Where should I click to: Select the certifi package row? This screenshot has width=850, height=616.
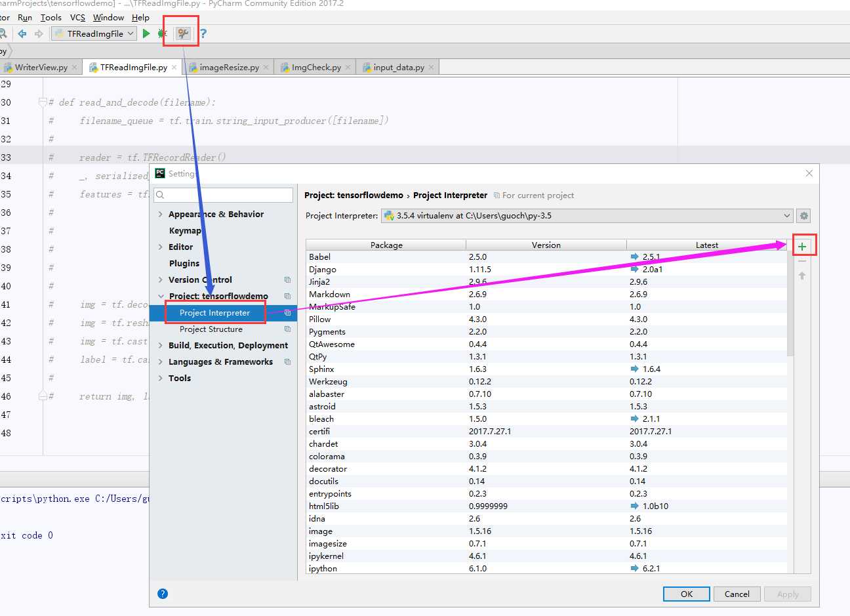pyautogui.click(x=546, y=432)
